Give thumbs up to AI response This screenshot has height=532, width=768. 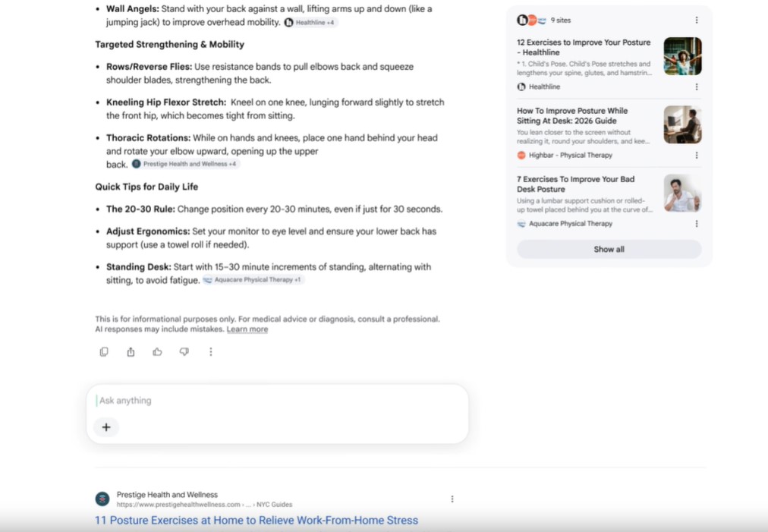[157, 351]
